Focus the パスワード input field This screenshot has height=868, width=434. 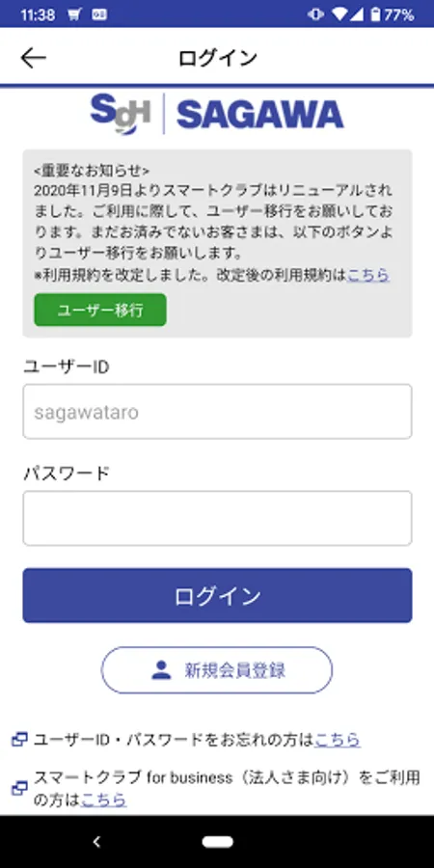pyautogui.click(x=218, y=518)
